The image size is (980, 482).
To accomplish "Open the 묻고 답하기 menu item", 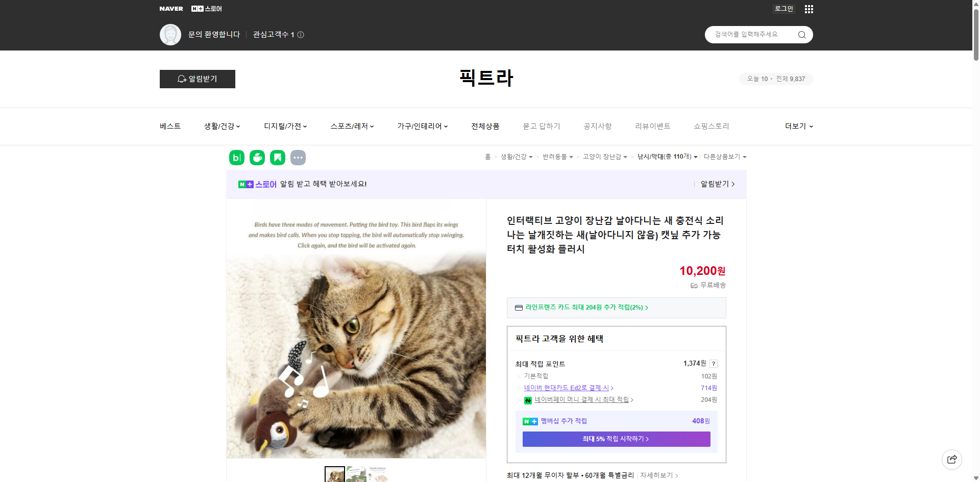I will [542, 126].
